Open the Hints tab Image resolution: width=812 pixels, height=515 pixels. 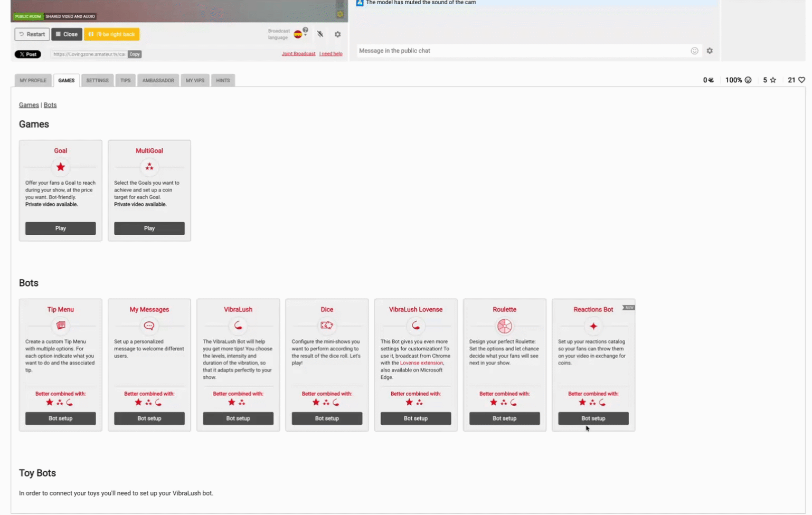223,80
